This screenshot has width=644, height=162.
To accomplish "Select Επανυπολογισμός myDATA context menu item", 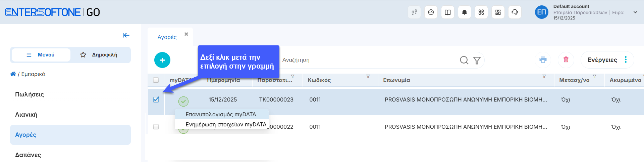I will tap(221, 114).
